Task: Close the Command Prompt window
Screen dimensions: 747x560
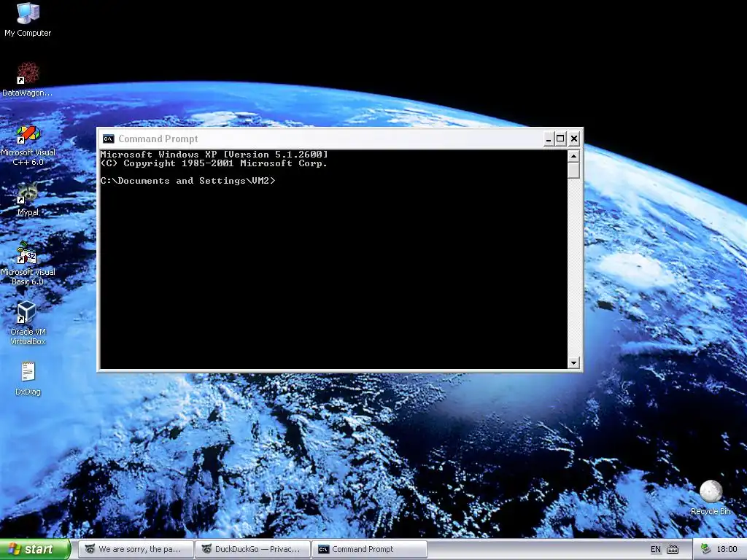Action: 574,139
